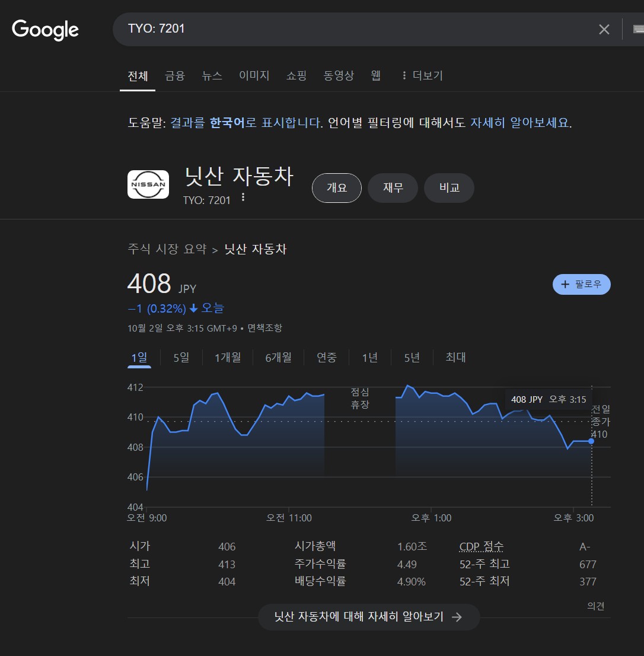Click the 최고 value 413
The image size is (644, 656).
click(227, 565)
